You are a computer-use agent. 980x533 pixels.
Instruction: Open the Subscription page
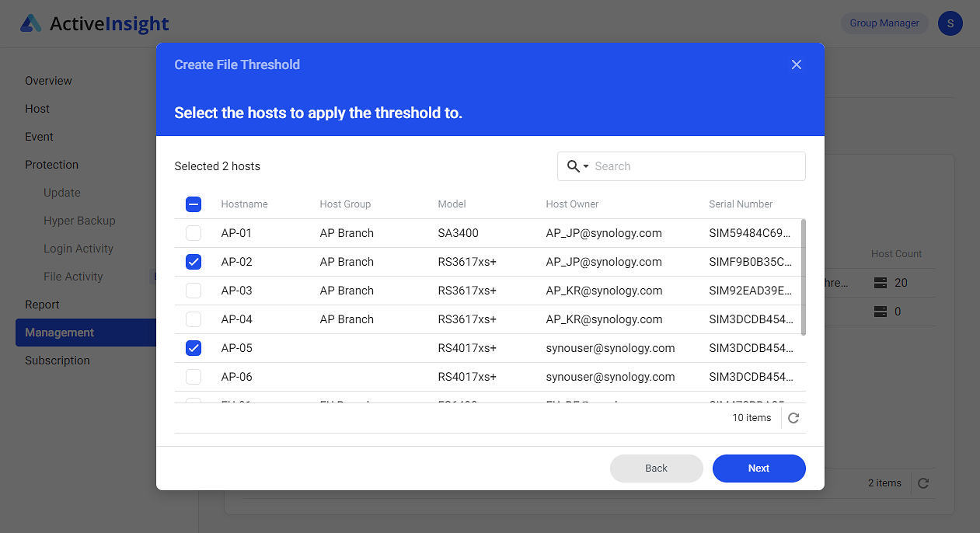58,360
